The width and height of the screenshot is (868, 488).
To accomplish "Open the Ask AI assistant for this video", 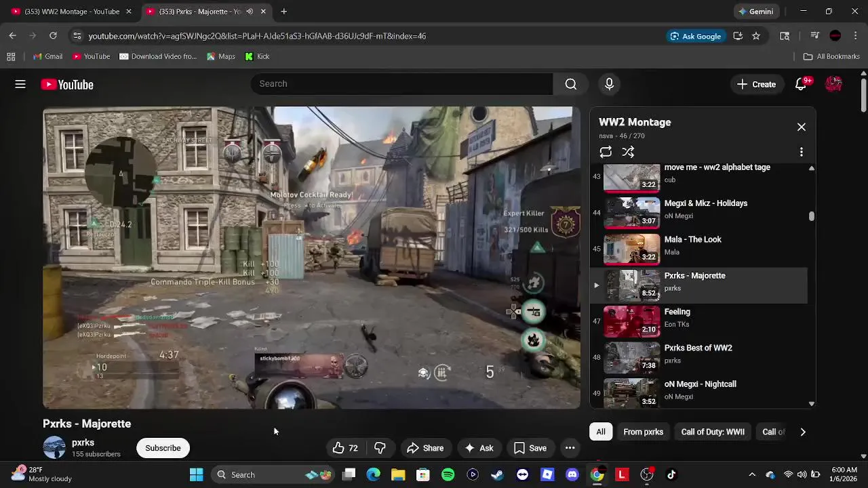I will tap(478, 448).
